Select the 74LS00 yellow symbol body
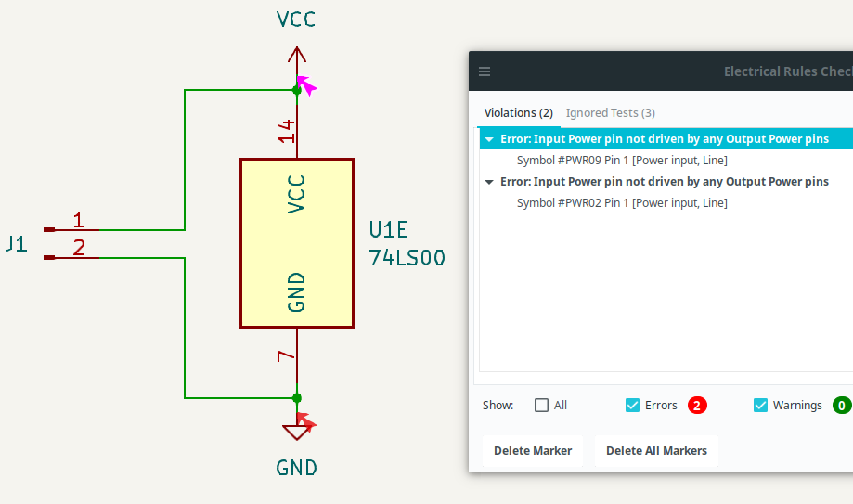Viewport: 853px width, 504px height. pos(296,243)
